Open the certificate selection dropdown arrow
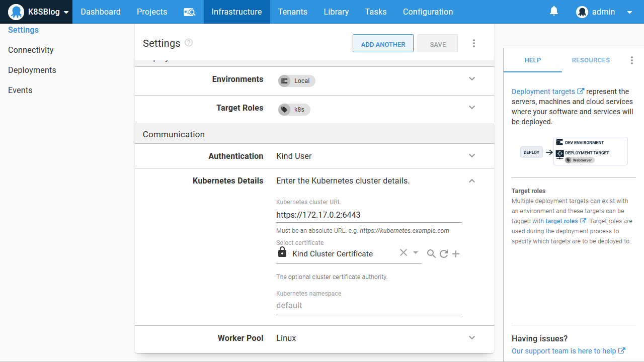The image size is (644, 362). (416, 253)
